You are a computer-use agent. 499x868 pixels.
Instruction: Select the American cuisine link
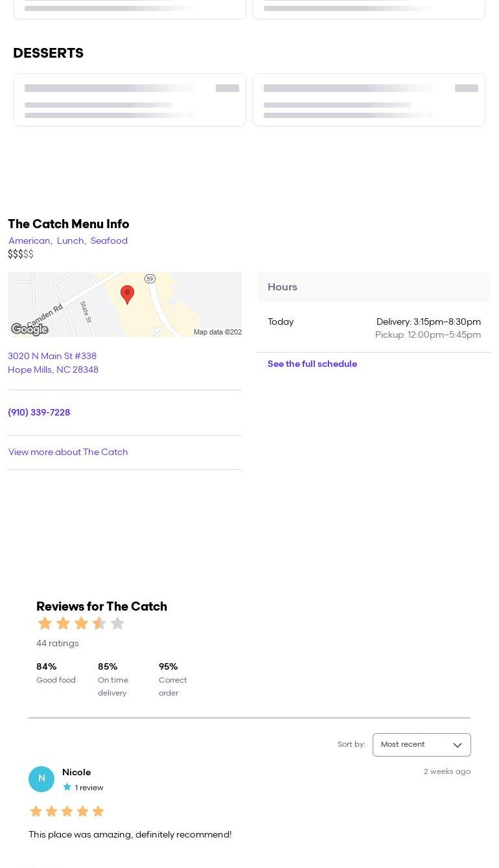coord(29,241)
